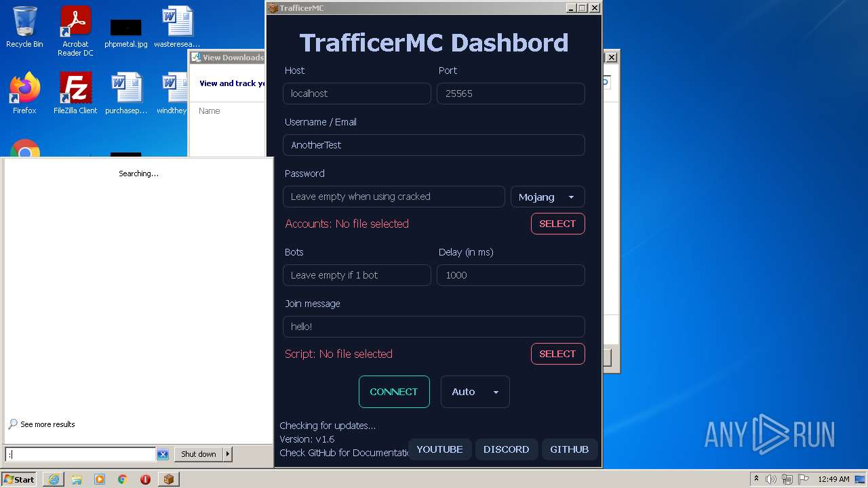Image resolution: width=868 pixels, height=488 pixels.
Task: Click the Shut down button
Action: 199,454
